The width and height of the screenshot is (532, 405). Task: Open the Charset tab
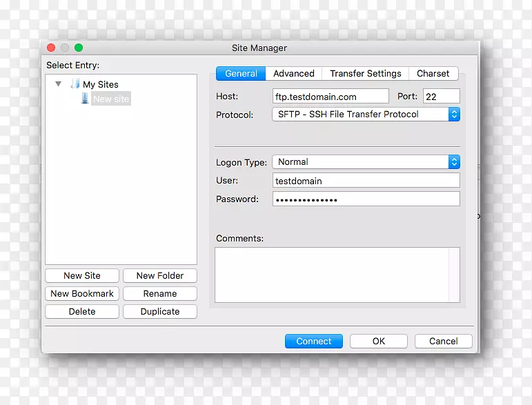[x=433, y=74]
